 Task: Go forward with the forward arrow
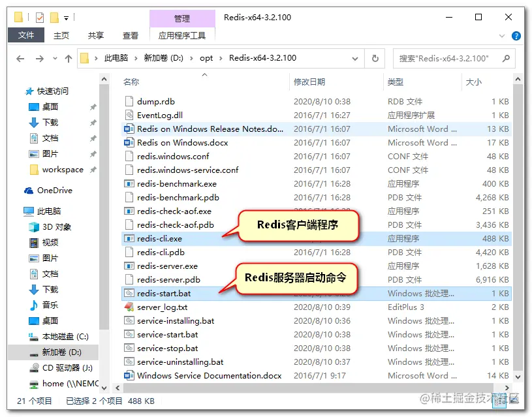point(40,59)
